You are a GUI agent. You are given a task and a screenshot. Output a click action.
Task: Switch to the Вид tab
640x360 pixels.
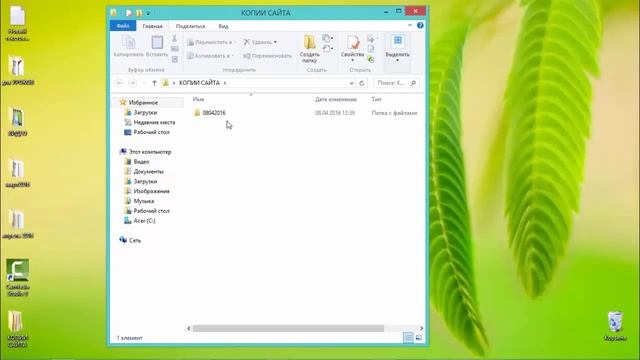(223, 26)
